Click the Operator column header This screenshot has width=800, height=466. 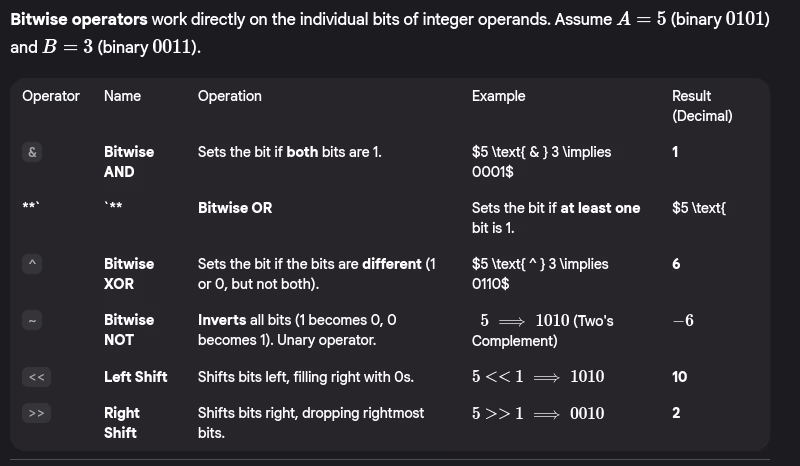[51, 96]
